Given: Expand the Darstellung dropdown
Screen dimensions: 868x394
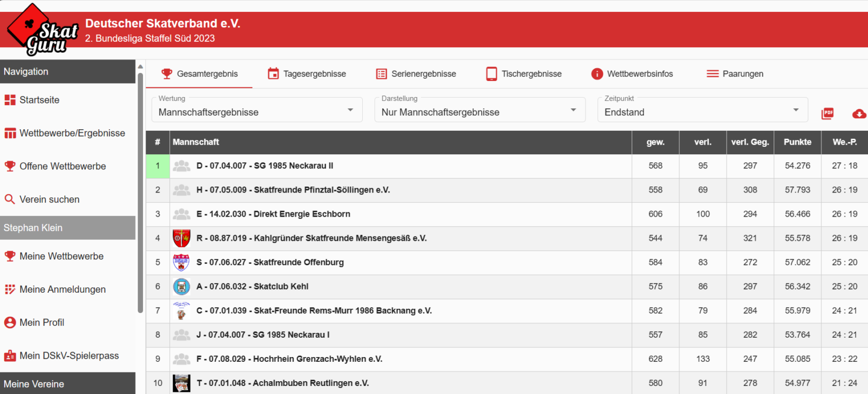Looking at the screenshot, I should coord(480,110).
